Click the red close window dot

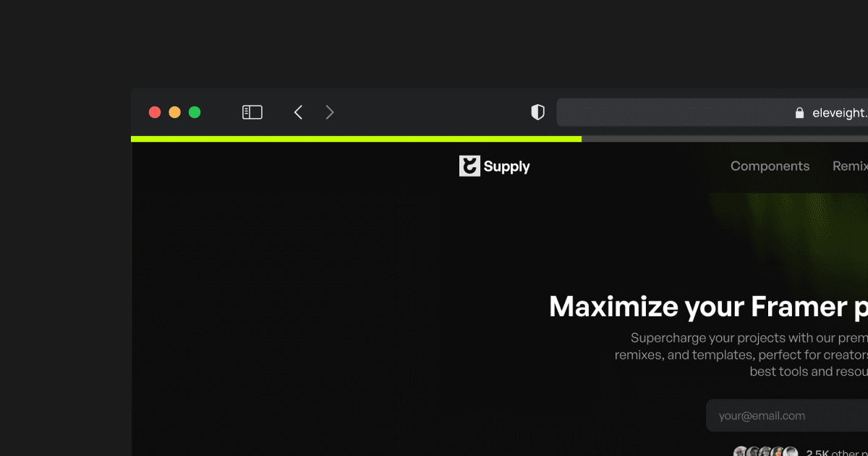click(x=155, y=112)
